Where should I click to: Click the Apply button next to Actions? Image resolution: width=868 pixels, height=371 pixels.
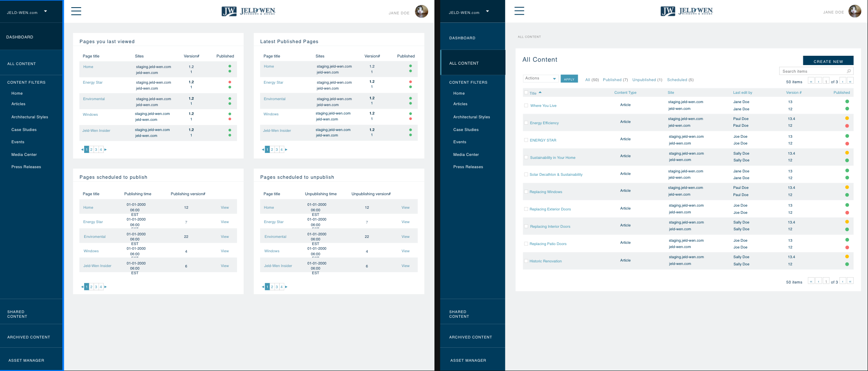point(569,79)
